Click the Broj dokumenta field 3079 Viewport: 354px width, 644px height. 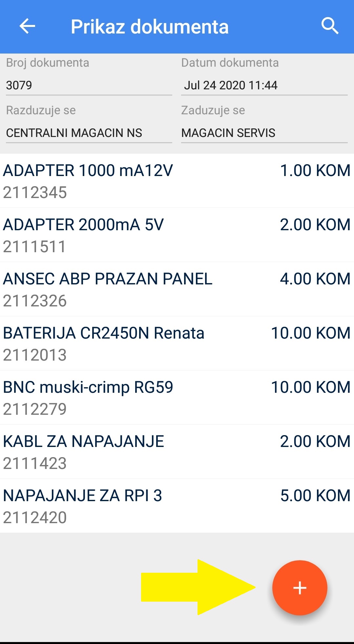[x=89, y=85]
